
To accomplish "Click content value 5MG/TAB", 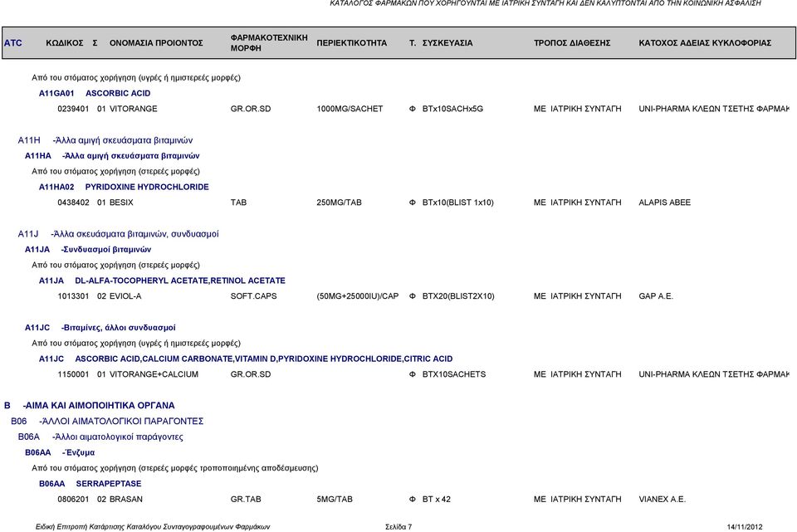I will (335, 500).
